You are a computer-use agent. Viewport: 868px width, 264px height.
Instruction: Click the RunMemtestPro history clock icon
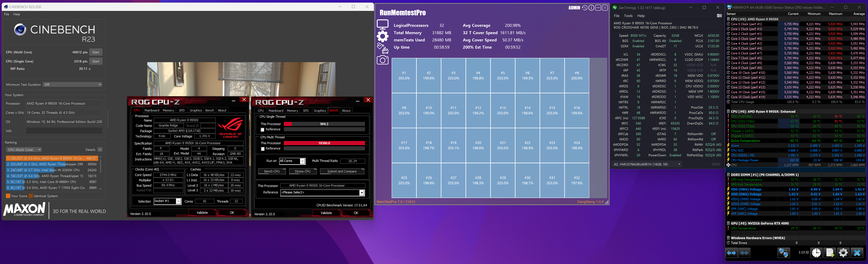pos(585,8)
